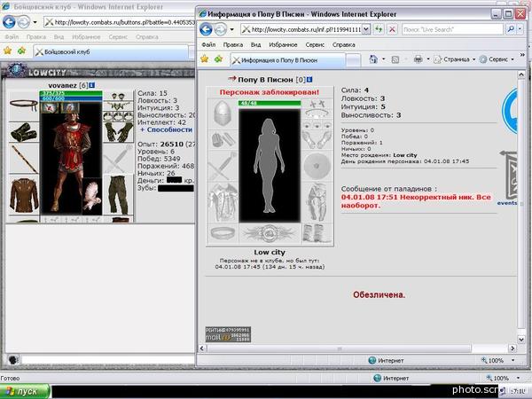Viewport: 532px width, 399px height.
Task: Click the пуск Start button
Action: pos(25,391)
